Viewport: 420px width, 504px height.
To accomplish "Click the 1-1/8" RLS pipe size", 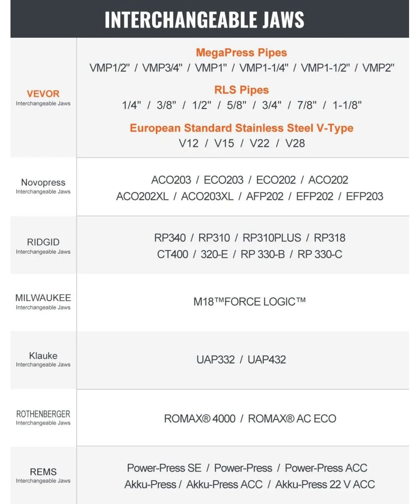I will point(347,105).
